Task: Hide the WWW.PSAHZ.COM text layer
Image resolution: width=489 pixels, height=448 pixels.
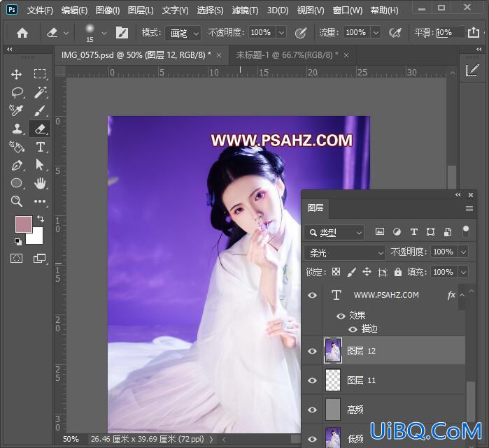Action: click(312, 295)
